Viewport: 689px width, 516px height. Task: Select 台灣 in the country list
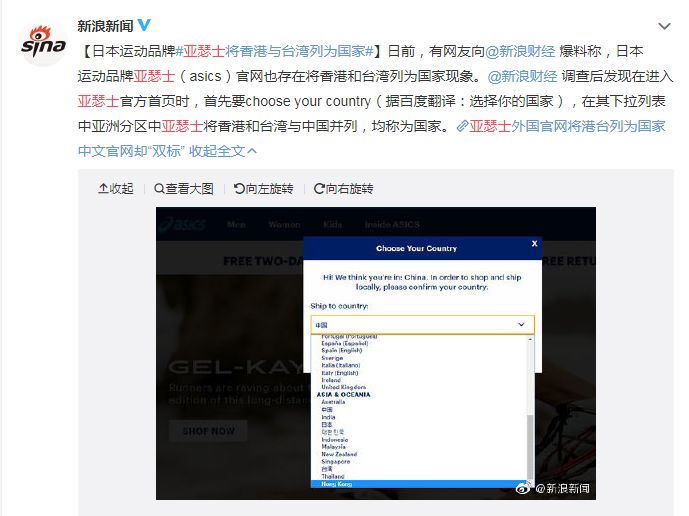[x=327, y=469]
